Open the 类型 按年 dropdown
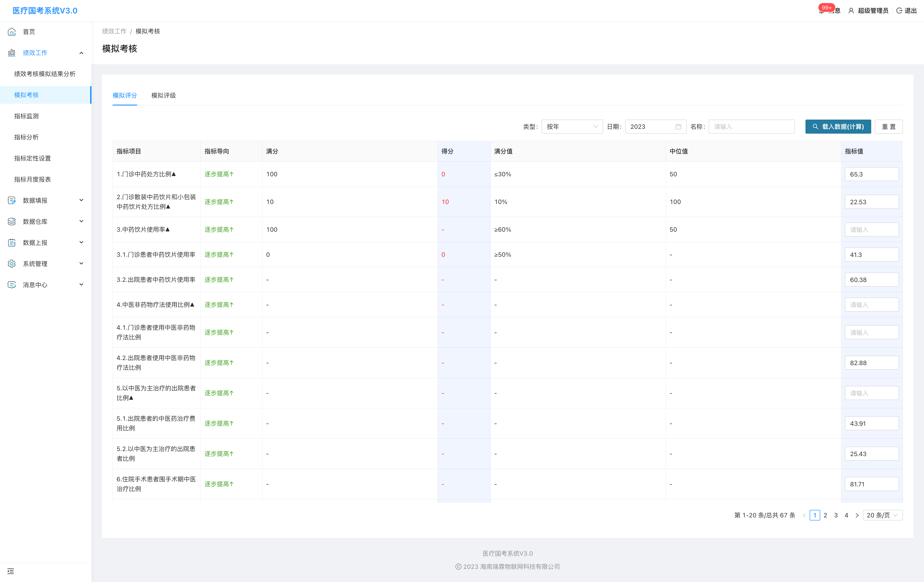Screen dimensions: 924x582 click(572, 127)
